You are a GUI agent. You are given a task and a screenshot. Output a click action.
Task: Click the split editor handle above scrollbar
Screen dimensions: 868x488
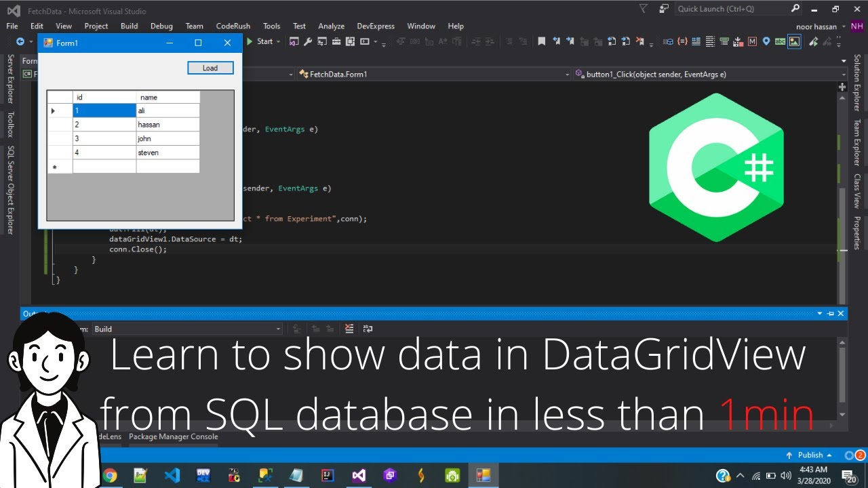click(842, 87)
